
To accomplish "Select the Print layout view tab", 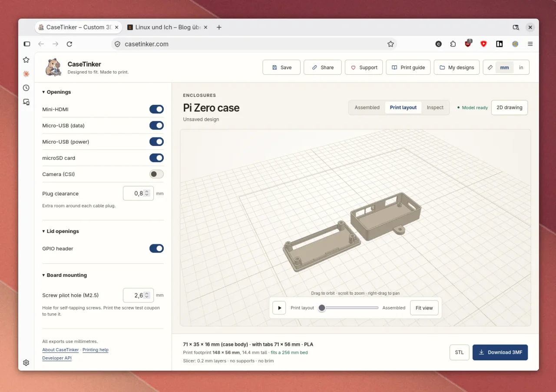I will (x=403, y=107).
